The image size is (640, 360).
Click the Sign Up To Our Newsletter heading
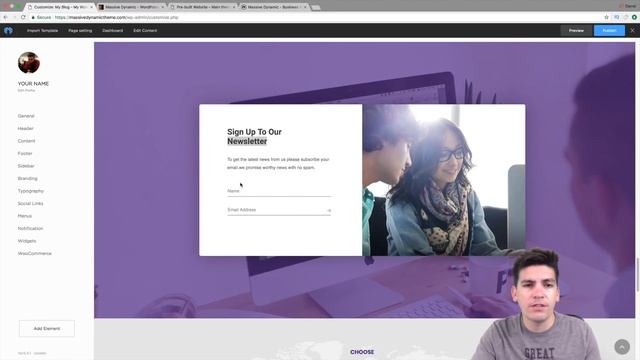coord(254,136)
